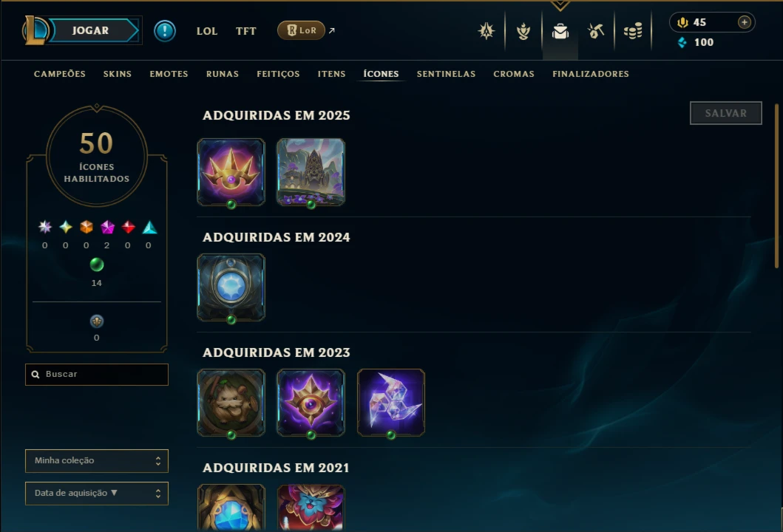
Task: Expand the Minha coleção dropdown
Action: 97,460
